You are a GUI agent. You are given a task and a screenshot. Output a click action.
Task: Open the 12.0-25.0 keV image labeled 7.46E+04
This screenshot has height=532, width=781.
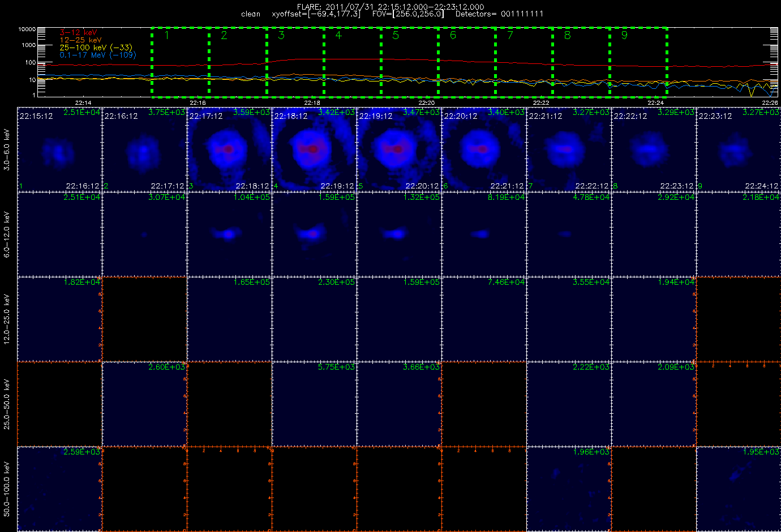pos(484,319)
